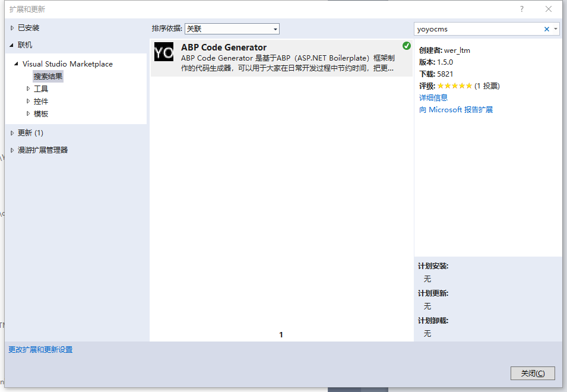Viewport: 567px width, 392px height.
Task: Select the 控件 category
Action: coord(40,101)
